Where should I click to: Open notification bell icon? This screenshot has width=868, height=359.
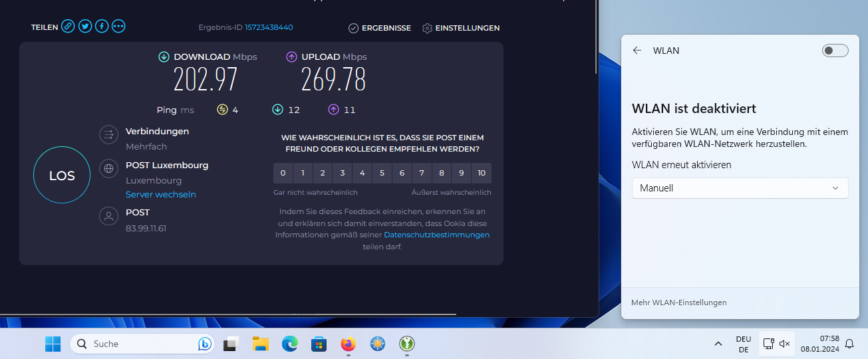(849, 344)
